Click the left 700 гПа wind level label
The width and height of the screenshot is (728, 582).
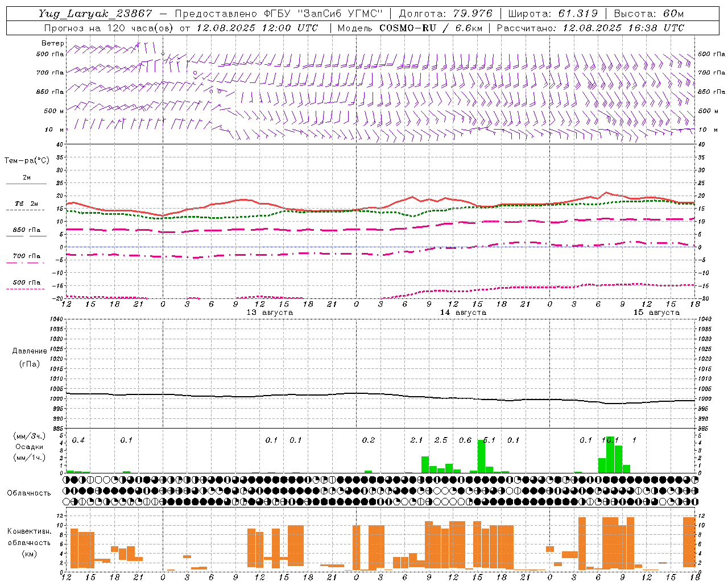[x=50, y=73]
